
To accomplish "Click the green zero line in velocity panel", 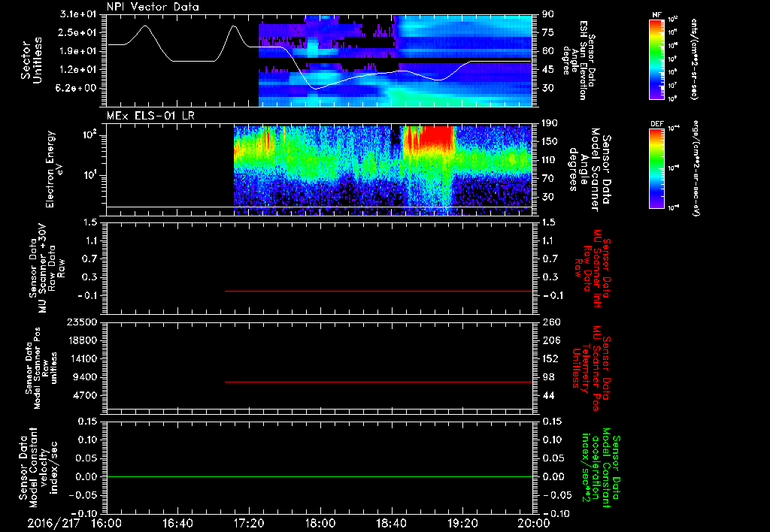I will point(320,476).
